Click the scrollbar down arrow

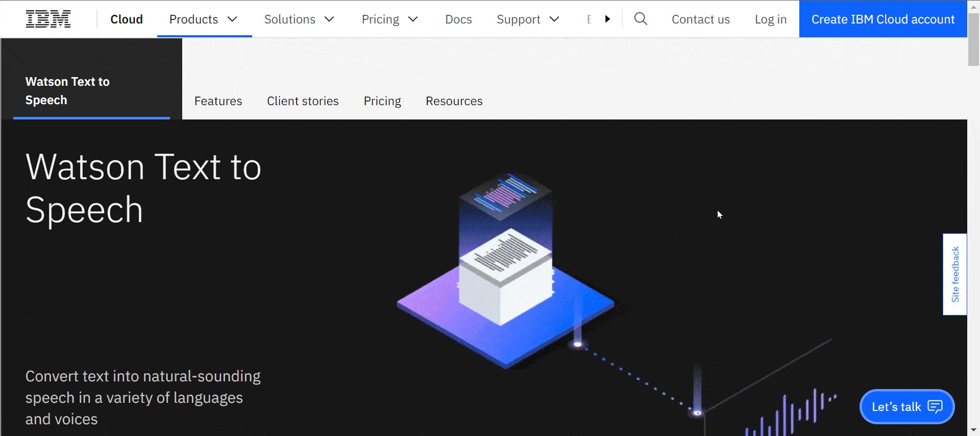973,430
